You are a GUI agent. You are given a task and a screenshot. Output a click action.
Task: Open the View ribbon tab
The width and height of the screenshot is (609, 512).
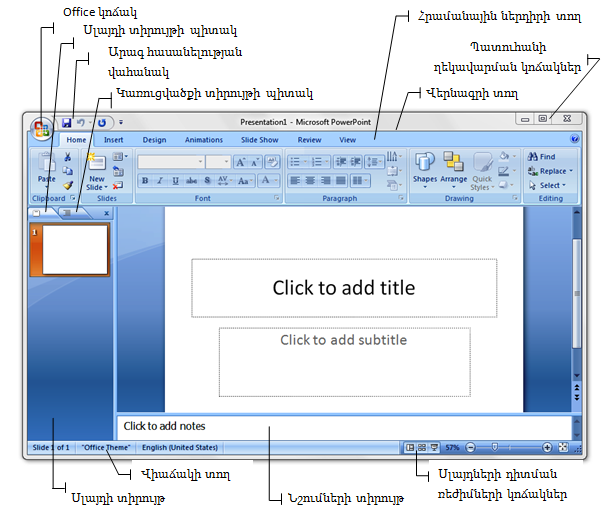(347, 140)
